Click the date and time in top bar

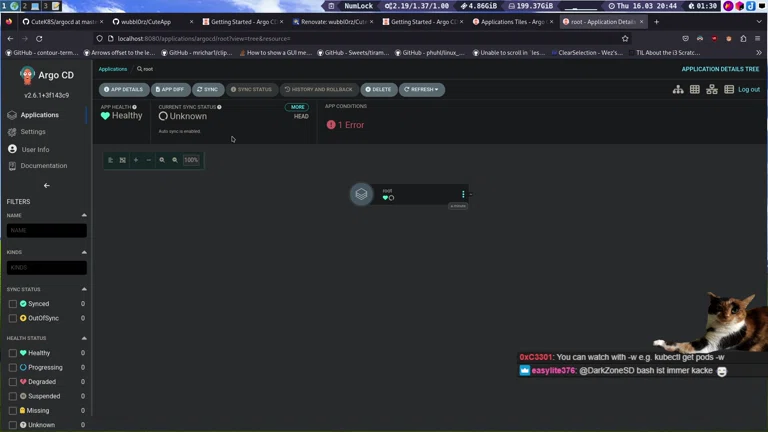[647, 6]
